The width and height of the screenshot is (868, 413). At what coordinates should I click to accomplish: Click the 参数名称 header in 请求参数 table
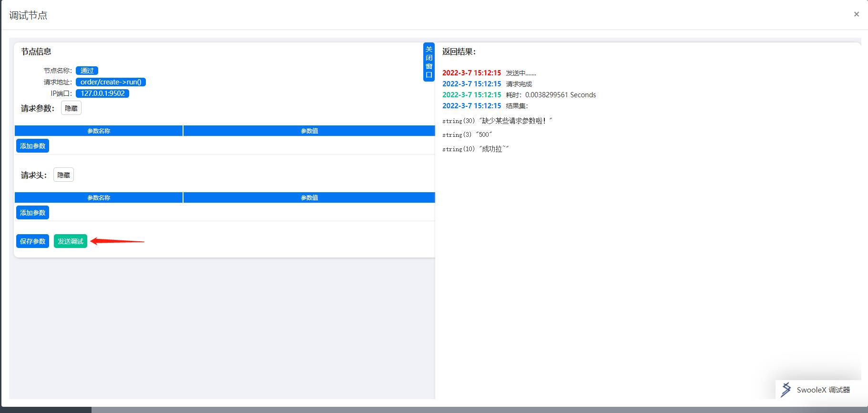coord(99,131)
